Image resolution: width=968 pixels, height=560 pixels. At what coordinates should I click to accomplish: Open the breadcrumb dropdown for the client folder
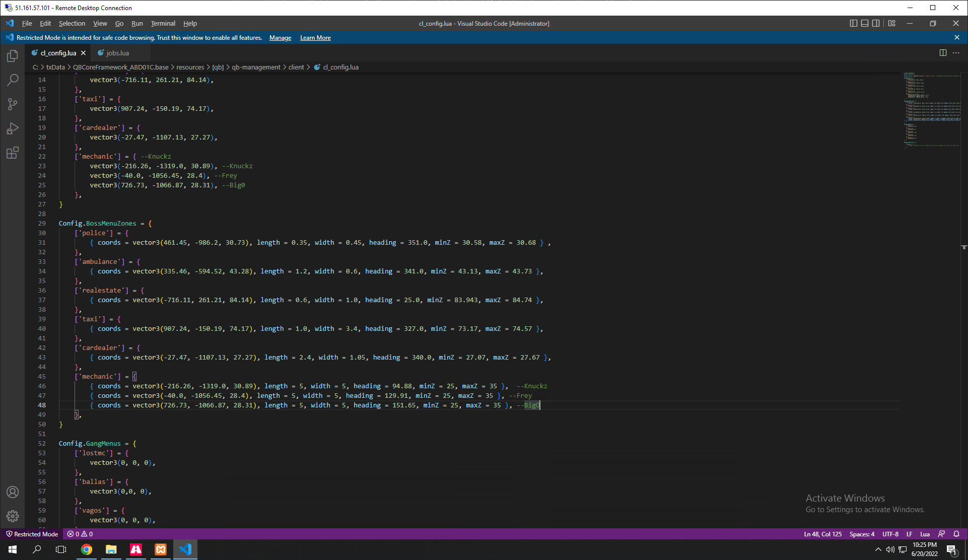(296, 66)
